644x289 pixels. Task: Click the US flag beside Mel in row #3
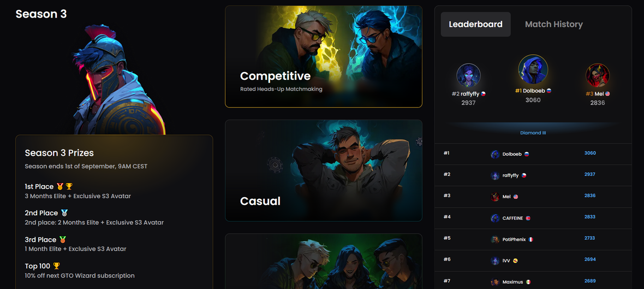pos(515,197)
